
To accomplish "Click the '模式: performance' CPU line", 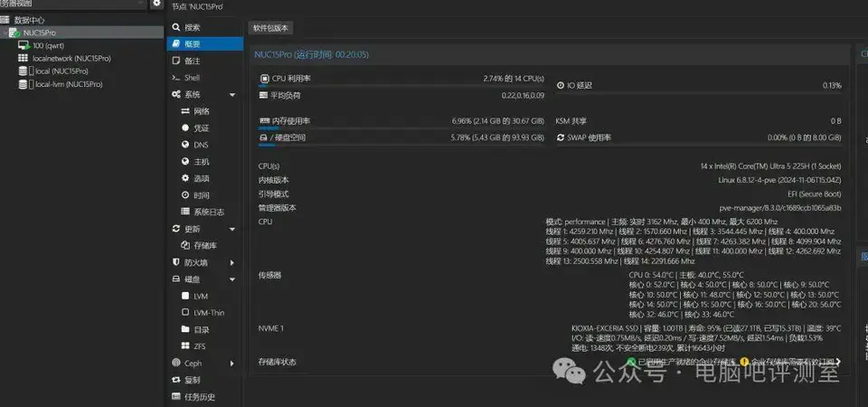I will pyautogui.click(x=662, y=222).
